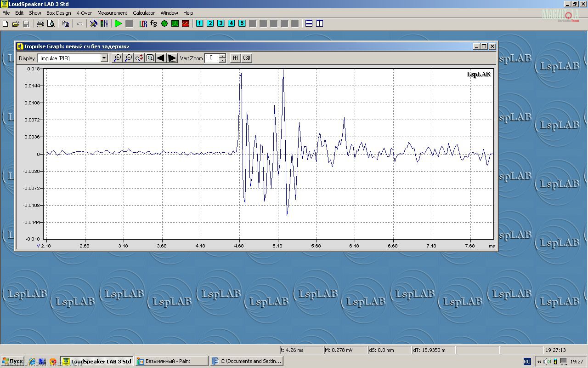Open the Edit menu
588x368 pixels.
click(x=19, y=13)
